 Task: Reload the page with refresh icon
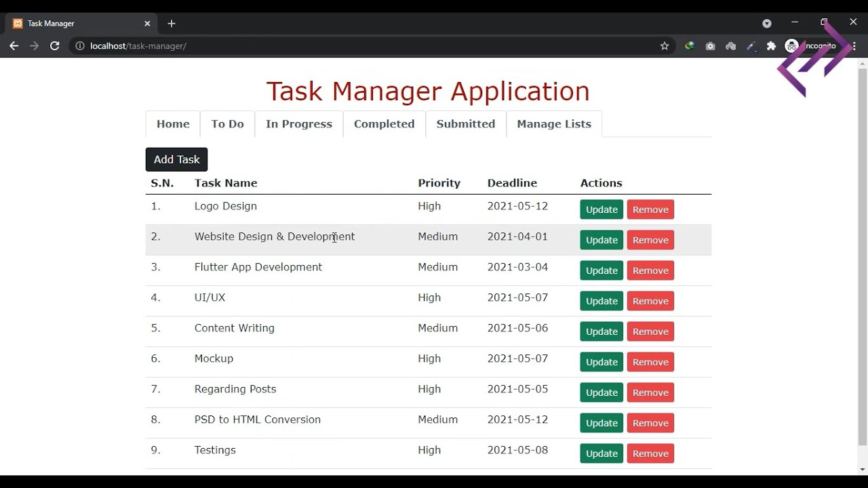click(x=55, y=46)
